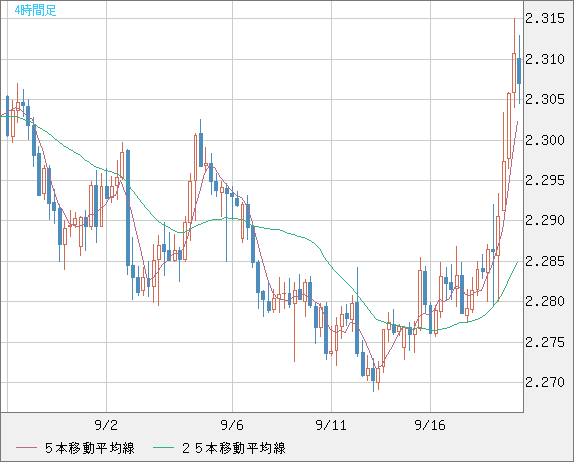Image resolution: width=574 pixels, height=462 pixels.
Task: Click the 9/2 date label
Action: (x=106, y=425)
